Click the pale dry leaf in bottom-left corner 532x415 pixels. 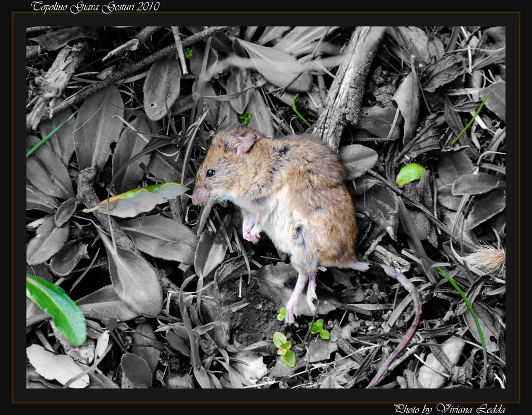tap(56, 366)
